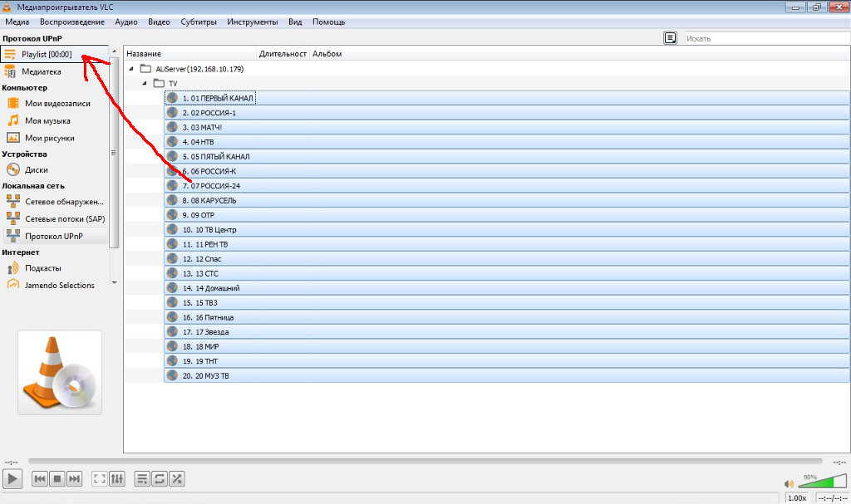Select channel 14 Домашний
Viewport: 851px width, 504px height.
(x=507, y=288)
